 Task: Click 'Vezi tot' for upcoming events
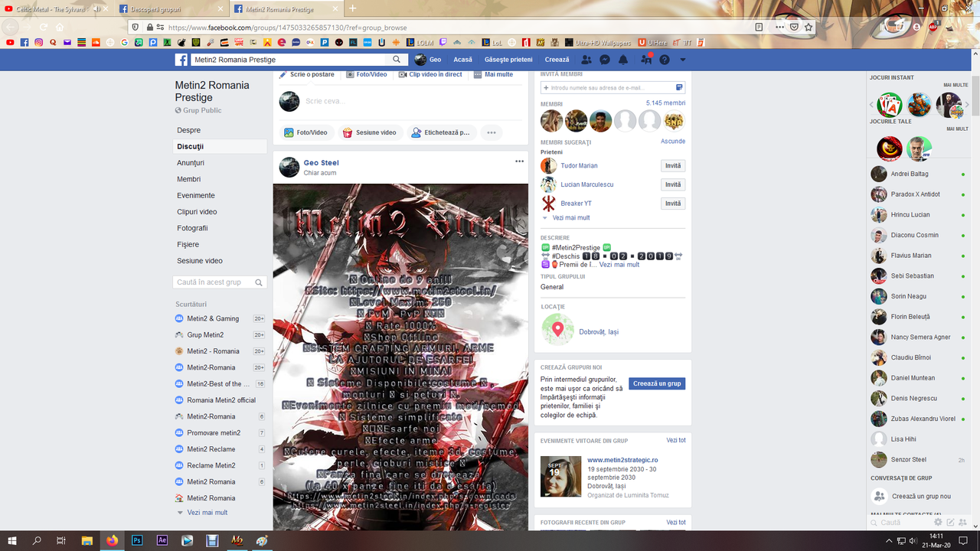pos(676,440)
